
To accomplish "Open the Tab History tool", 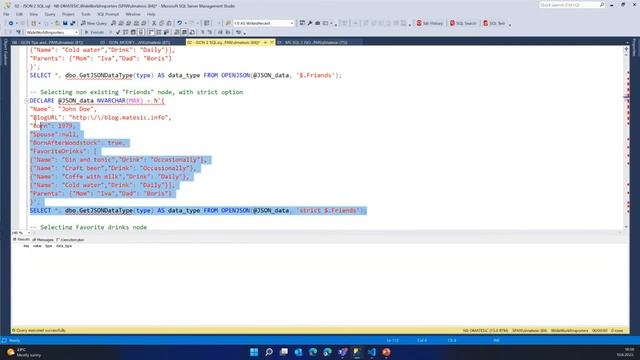I will [x=429, y=23].
